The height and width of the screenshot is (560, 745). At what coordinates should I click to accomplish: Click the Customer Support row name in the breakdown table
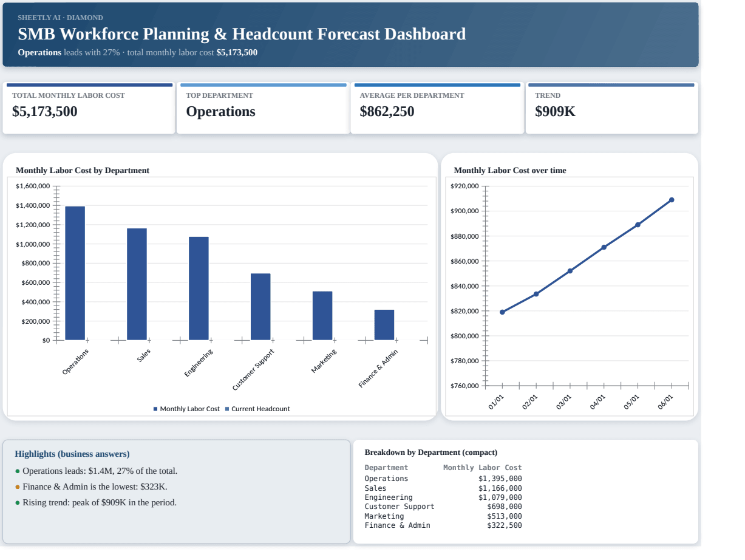(400, 507)
